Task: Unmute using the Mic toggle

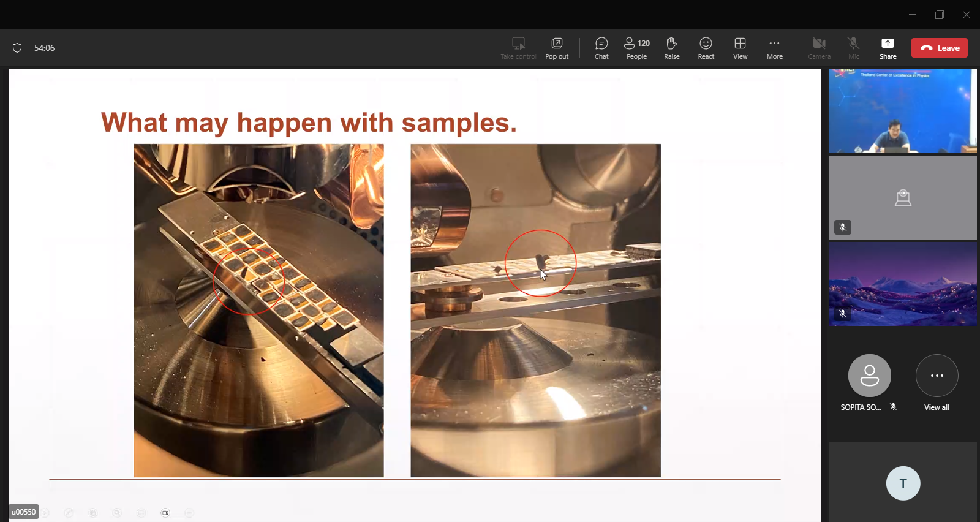Action: 853,48
